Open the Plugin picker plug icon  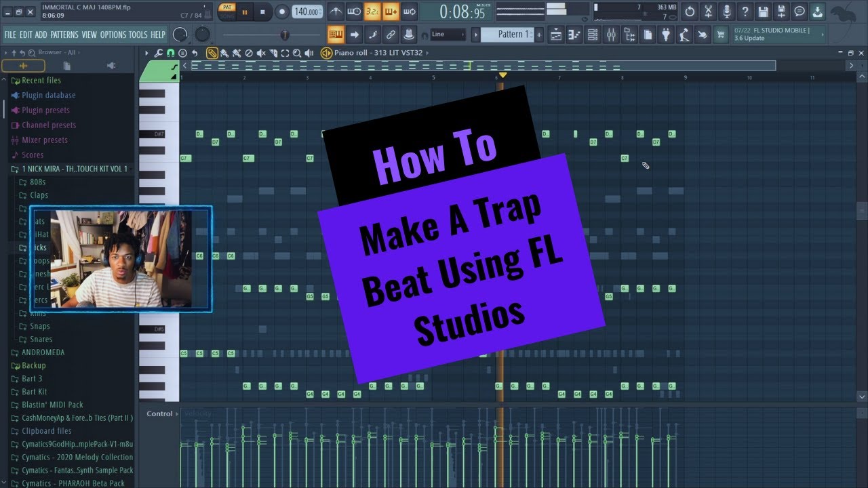(x=666, y=35)
